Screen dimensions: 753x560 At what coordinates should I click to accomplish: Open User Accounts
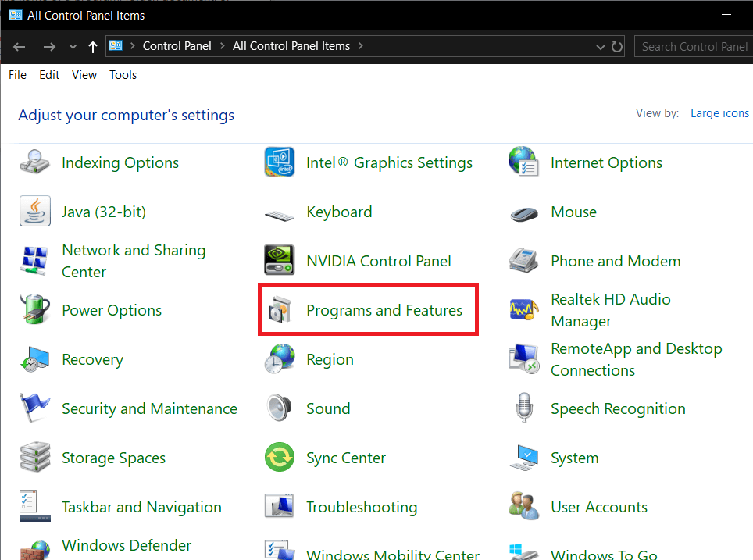tap(598, 506)
